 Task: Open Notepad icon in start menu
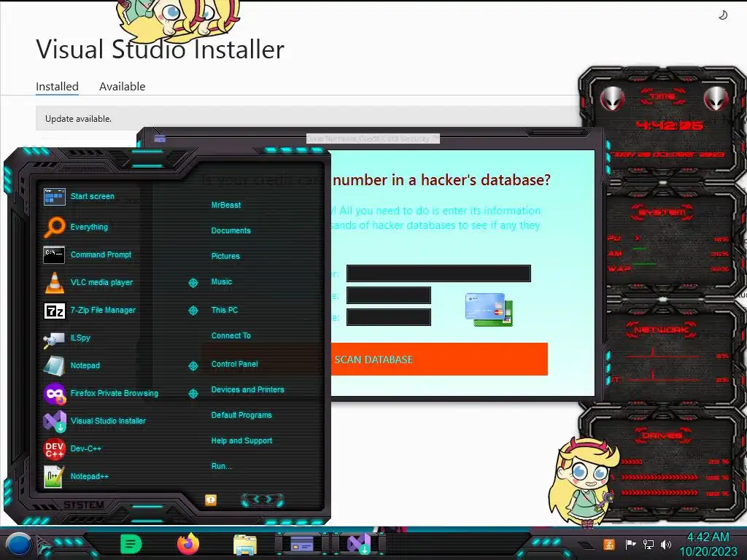[54, 366]
